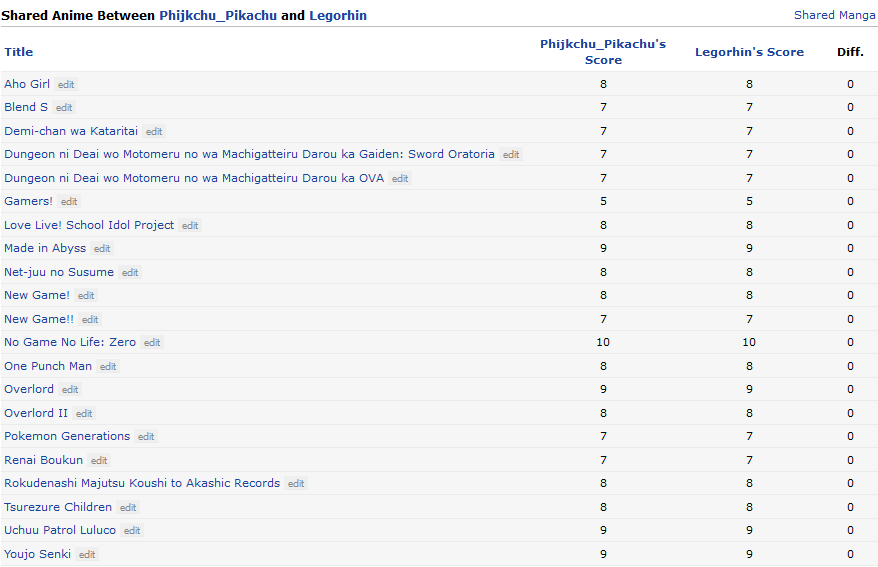878x567 pixels.
Task: Click edit next to Demi-chan wa Kataritai
Action: click(x=154, y=132)
